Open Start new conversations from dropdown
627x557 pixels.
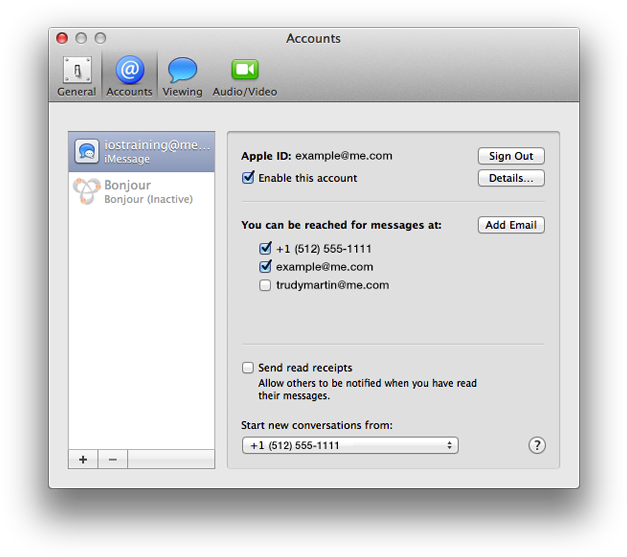[x=350, y=445]
